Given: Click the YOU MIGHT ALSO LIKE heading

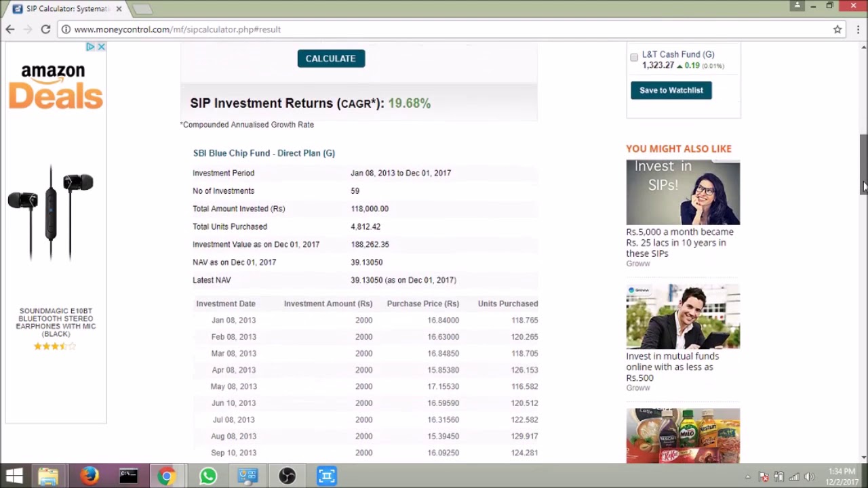Looking at the screenshot, I should point(679,148).
